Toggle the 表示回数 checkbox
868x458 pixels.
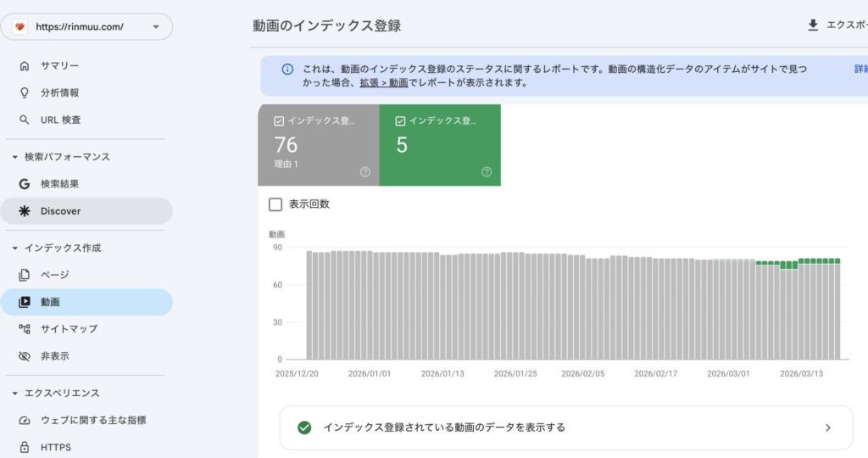click(275, 204)
